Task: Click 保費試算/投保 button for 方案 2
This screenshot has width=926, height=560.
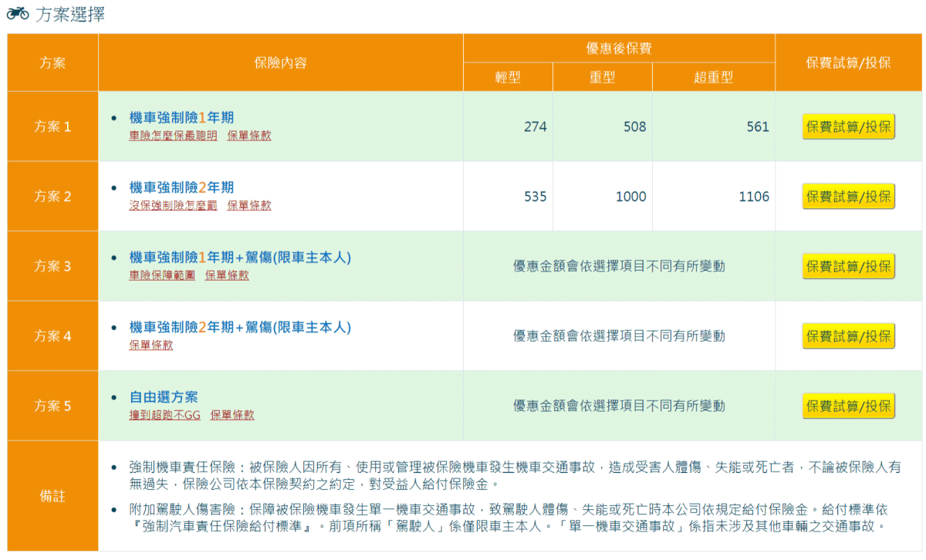Action: pyautogui.click(x=849, y=197)
